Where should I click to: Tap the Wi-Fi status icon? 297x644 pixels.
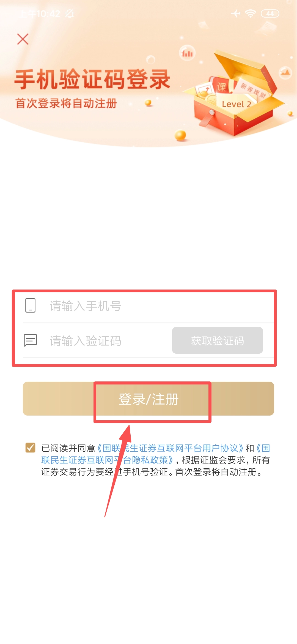251,13
